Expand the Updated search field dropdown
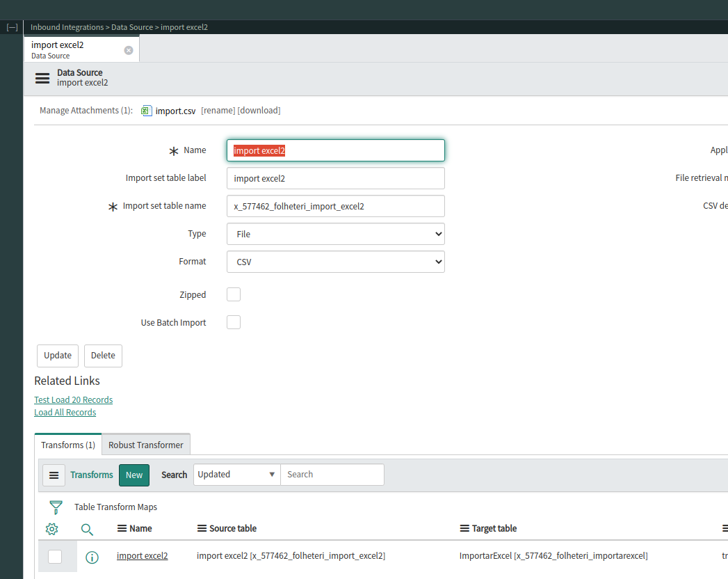The image size is (728, 579). point(236,475)
